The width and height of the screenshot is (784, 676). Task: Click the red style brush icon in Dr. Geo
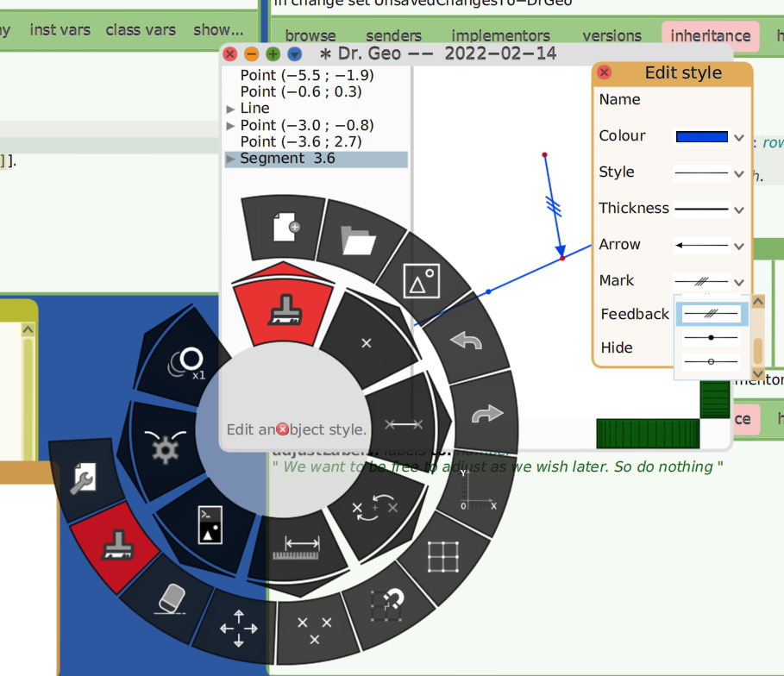point(285,310)
